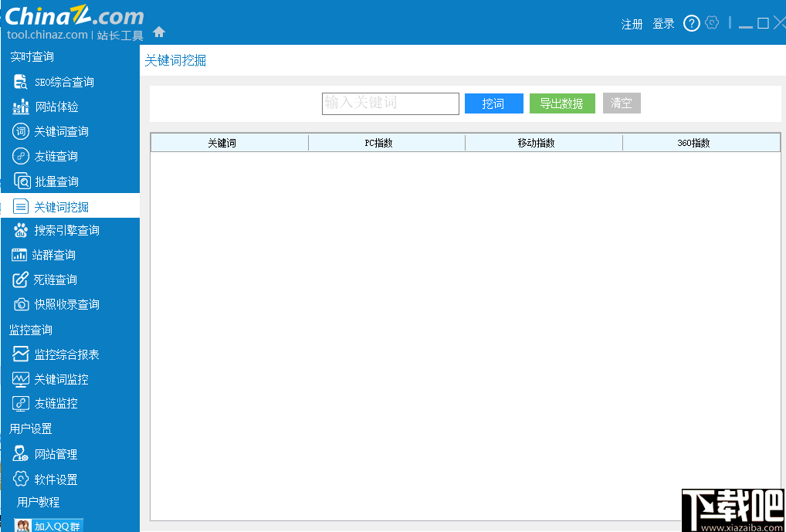Image resolution: width=786 pixels, height=532 pixels.
Task: Open SEO综合查询 menu item
Action: [64, 82]
